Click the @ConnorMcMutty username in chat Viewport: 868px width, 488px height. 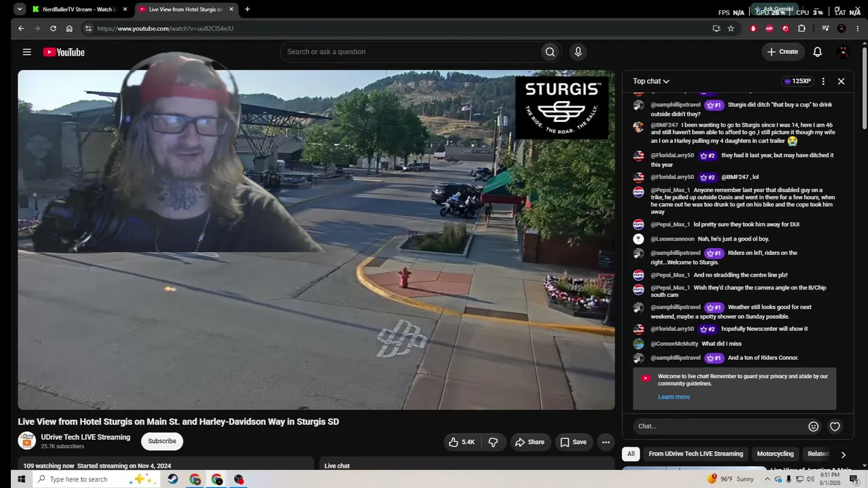[675, 344]
